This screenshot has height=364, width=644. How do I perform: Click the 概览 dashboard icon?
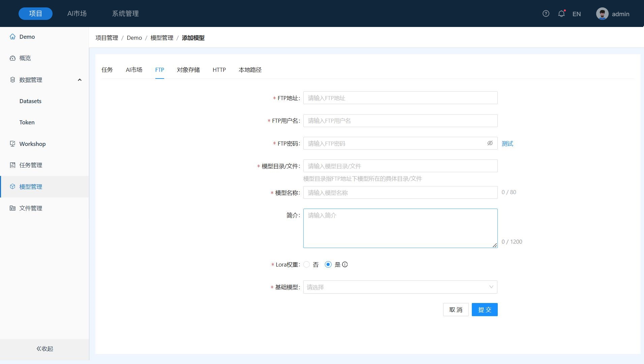click(x=12, y=58)
